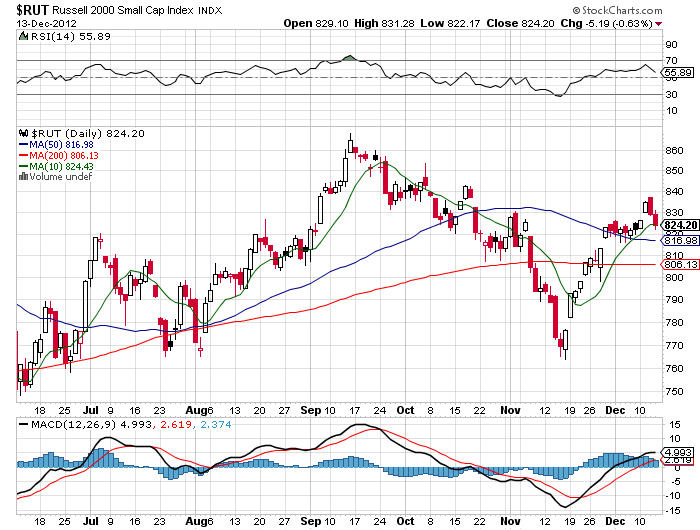This screenshot has width=700, height=530.
Task: Click the red down arrow beside Chg
Action: coord(659,24)
